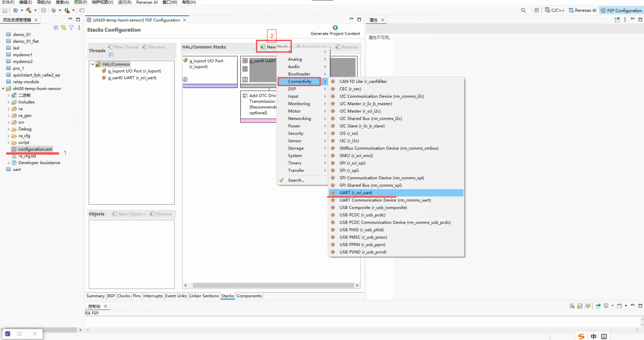Image resolution: width=644 pixels, height=340 pixels.
Task: Click New Thread in the Threads panel
Action: pyautogui.click(x=123, y=47)
